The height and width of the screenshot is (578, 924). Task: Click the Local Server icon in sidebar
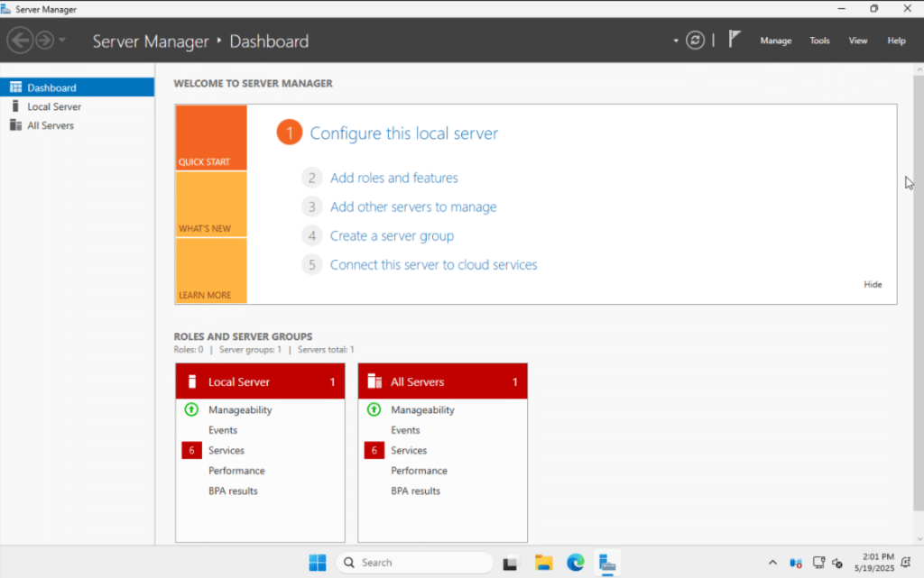15,106
